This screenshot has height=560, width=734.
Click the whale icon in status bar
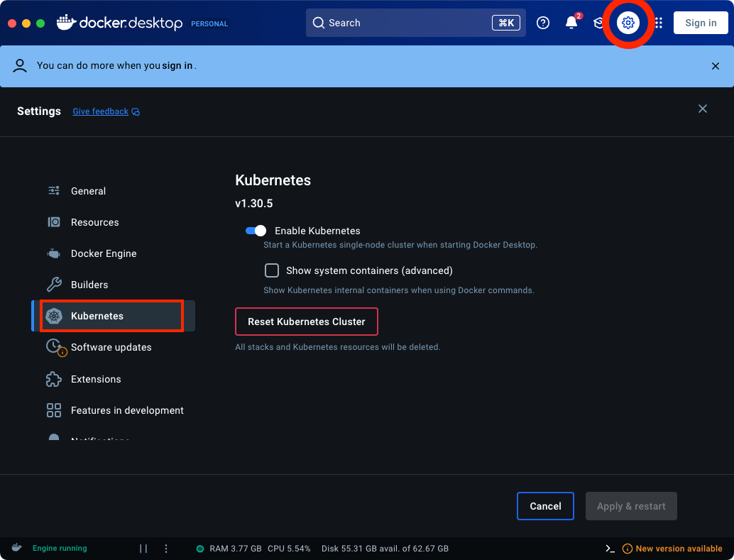(x=17, y=548)
